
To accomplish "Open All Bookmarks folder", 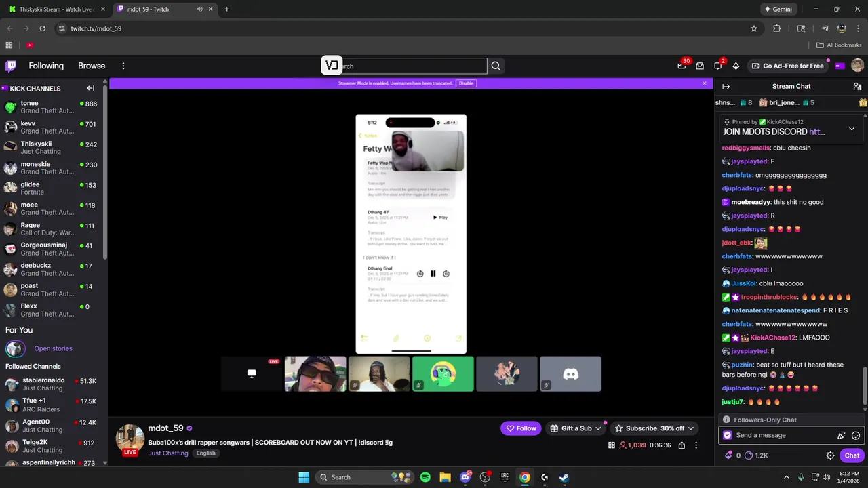I will (839, 45).
